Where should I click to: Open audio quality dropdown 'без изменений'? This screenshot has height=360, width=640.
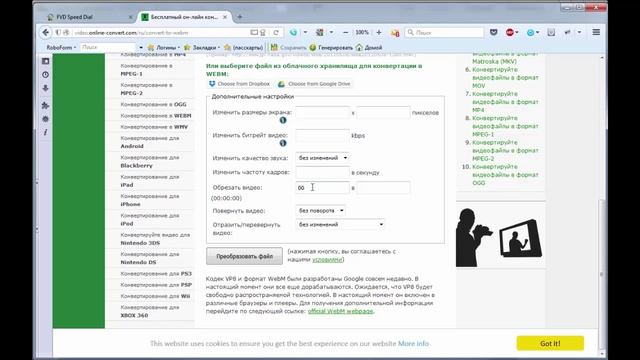point(322,158)
